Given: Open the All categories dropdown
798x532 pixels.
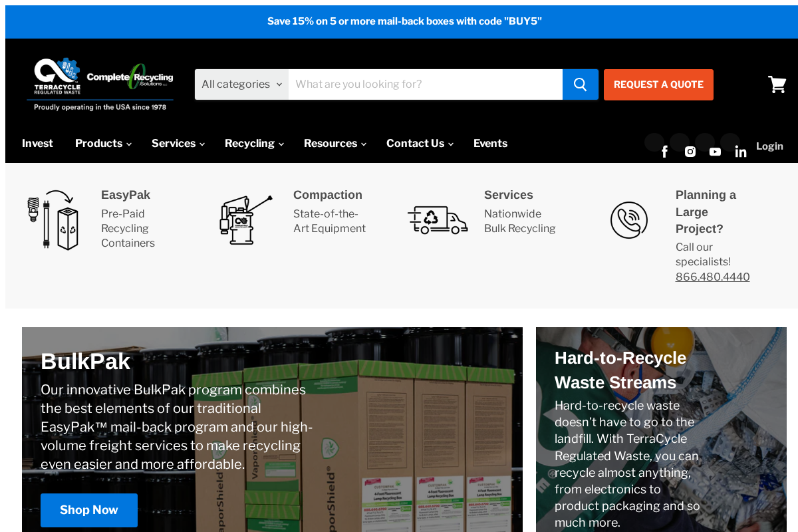Looking at the screenshot, I should tap(241, 84).
